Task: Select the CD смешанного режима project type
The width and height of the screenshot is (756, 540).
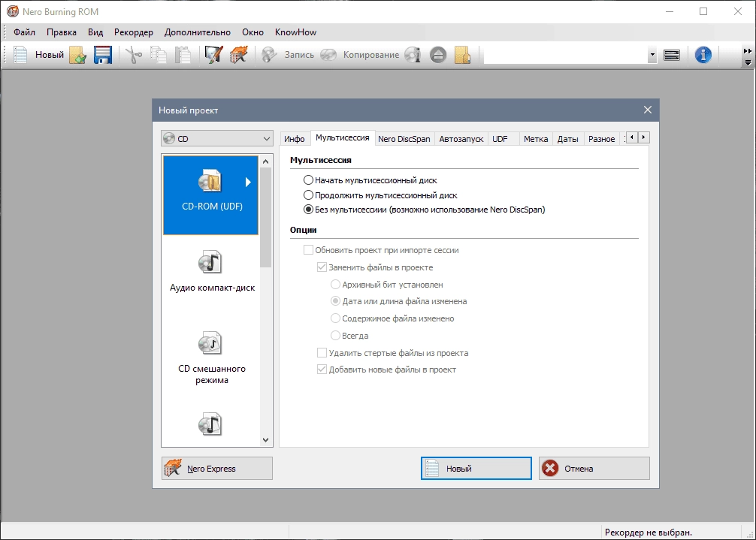Action: [x=212, y=358]
